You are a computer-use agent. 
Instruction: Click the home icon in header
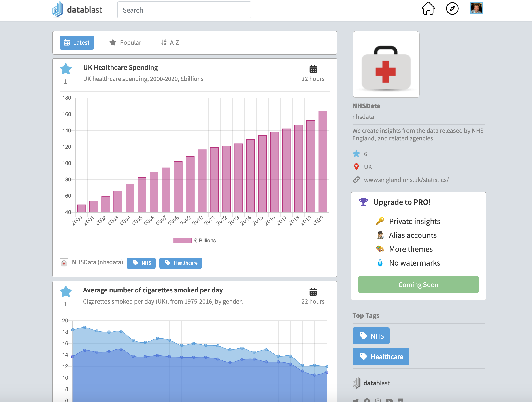point(428,9)
